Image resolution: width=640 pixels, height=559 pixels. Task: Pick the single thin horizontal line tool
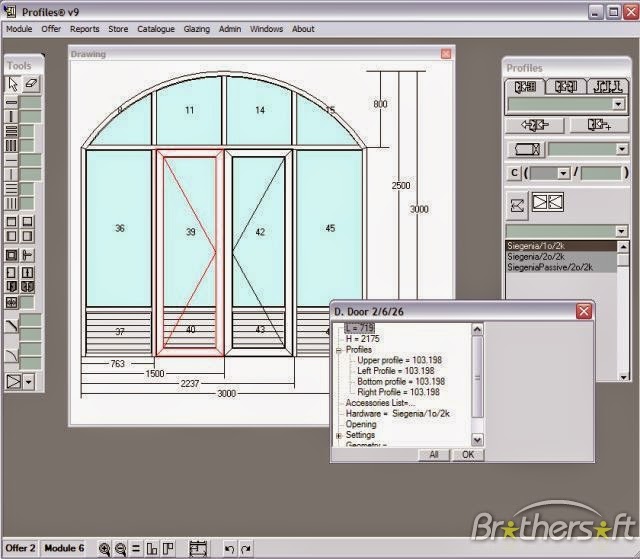[x=11, y=160]
